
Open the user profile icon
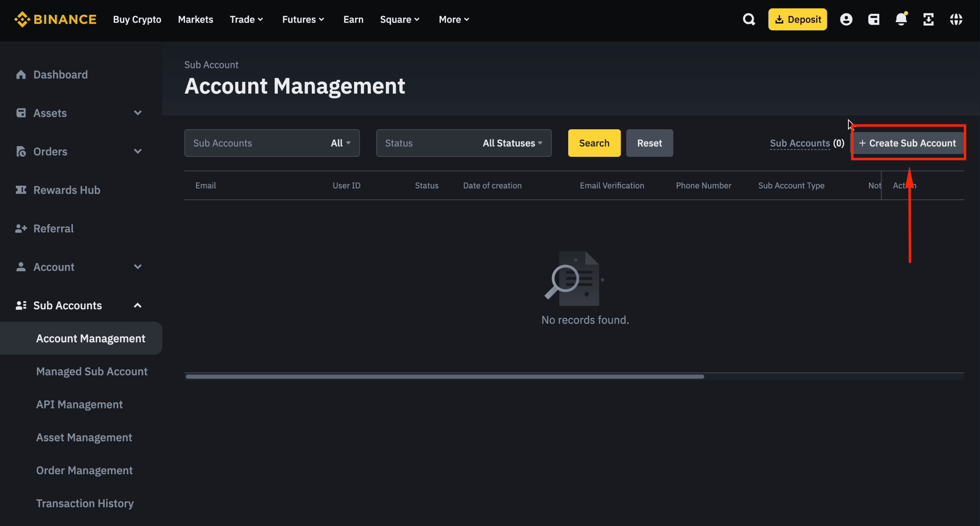coord(846,19)
